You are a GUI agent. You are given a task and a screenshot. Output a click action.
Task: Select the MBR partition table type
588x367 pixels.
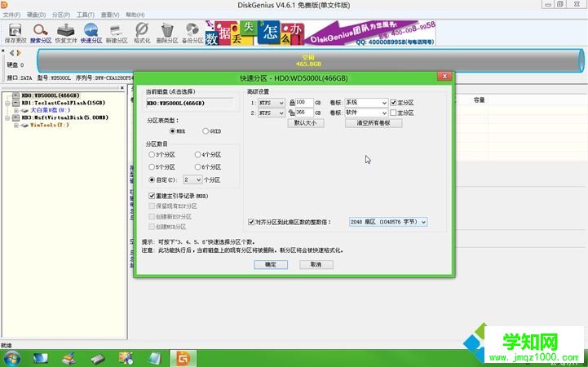point(173,131)
